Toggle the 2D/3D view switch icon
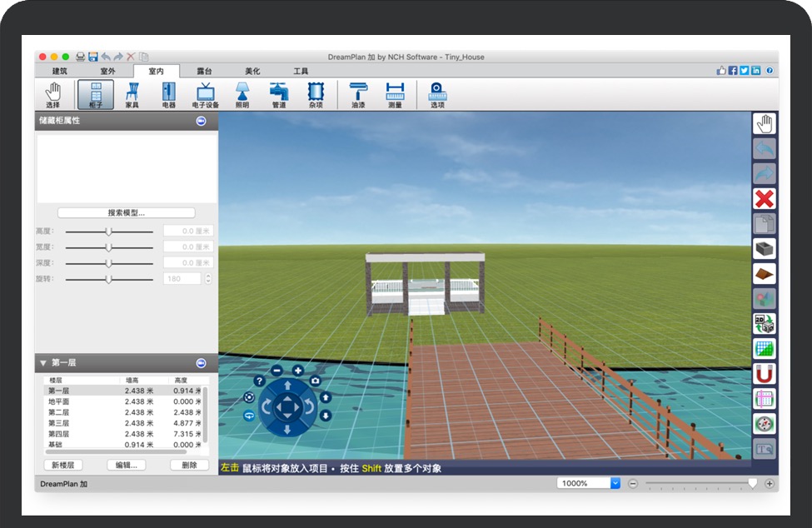The width and height of the screenshot is (812, 528). point(764,324)
